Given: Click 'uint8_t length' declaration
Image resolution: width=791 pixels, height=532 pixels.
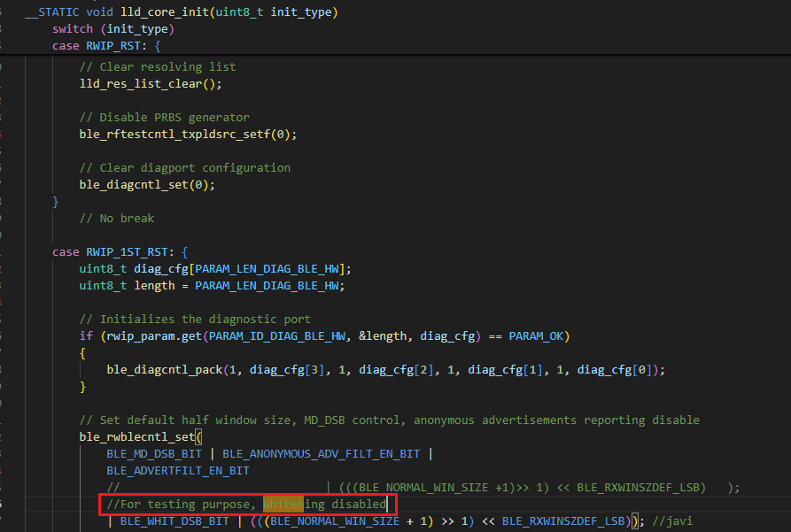Looking at the screenshot, I should point(127,285).
